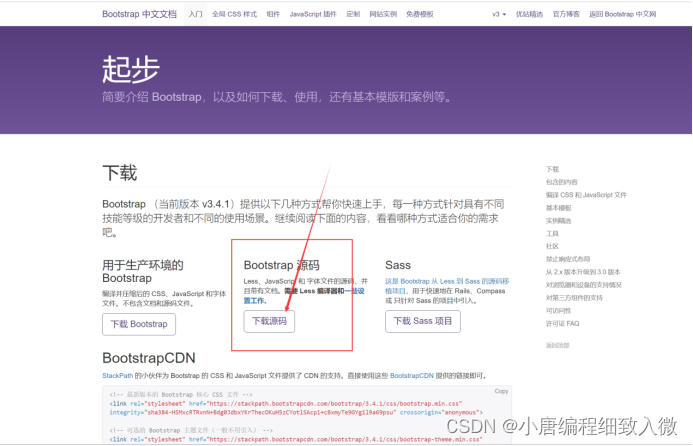
Task: Open the StackPath link
Action: 118,376
